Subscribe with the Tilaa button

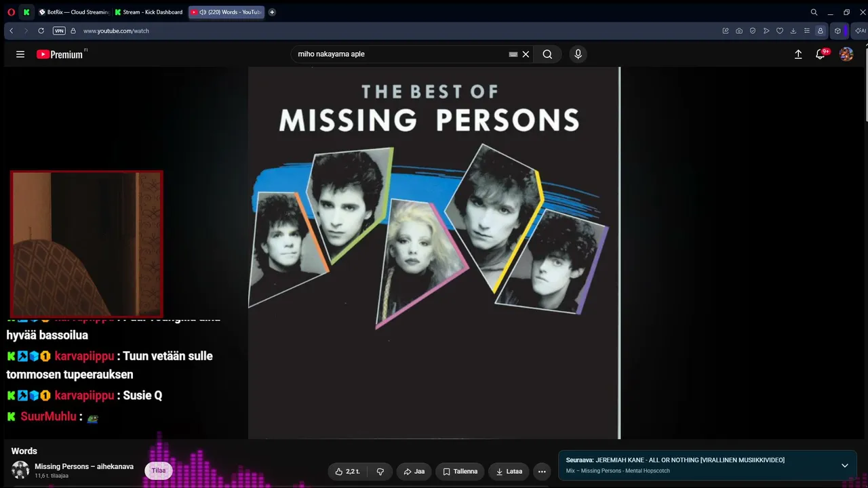coord(159,470)
